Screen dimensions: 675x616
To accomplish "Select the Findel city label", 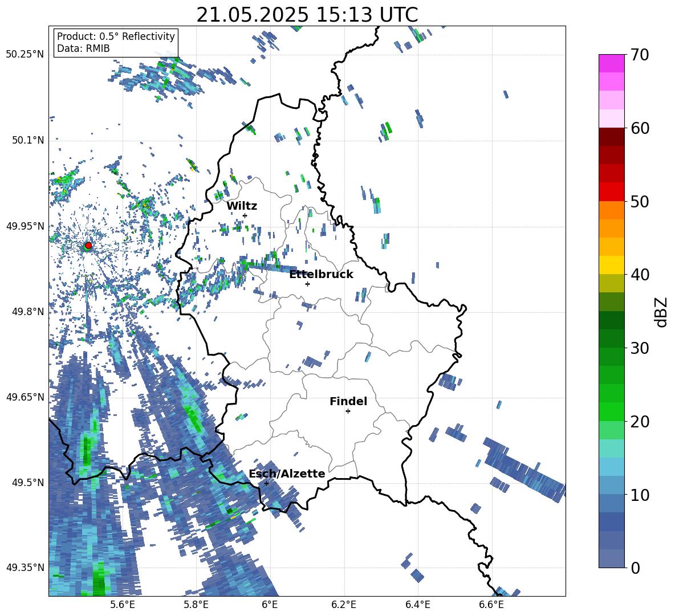I will click(x=348, y=401).
